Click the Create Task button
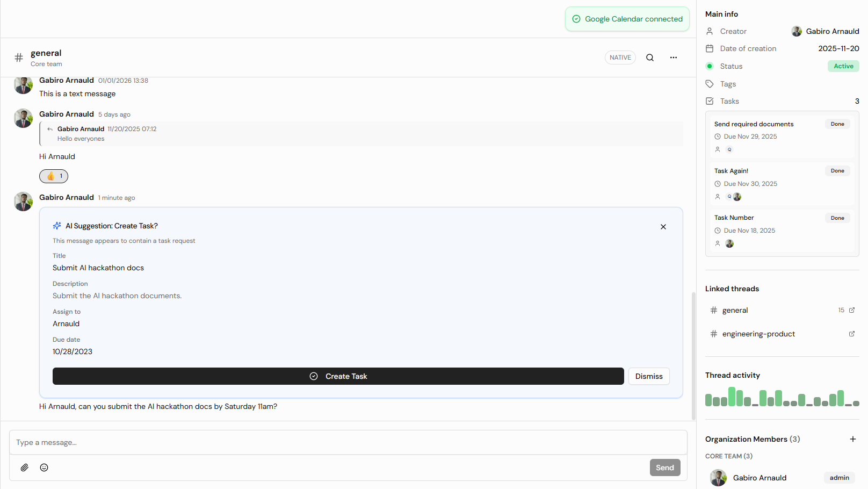Screen dimensions: 868x489 338,376
